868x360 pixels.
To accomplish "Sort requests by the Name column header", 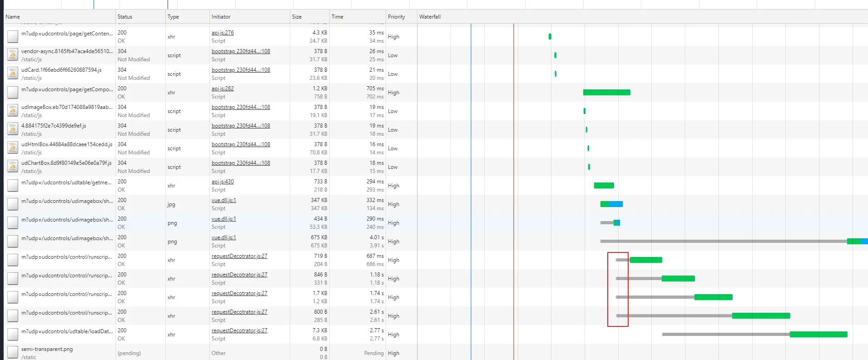I will coord(59,17).
